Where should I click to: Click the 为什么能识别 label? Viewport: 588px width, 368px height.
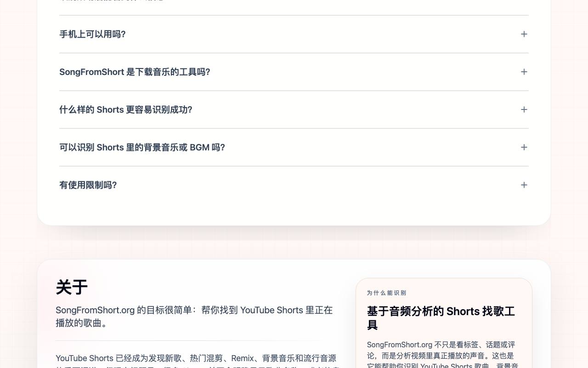[387, 293]
